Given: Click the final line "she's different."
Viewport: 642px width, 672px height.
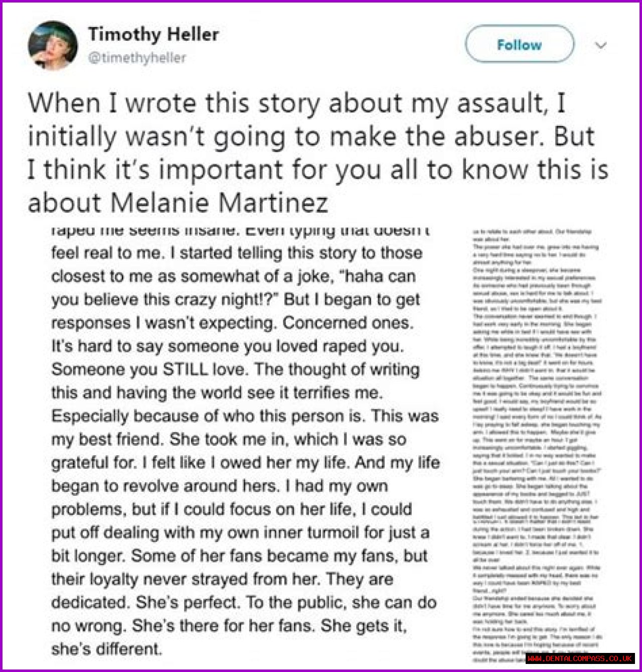Looking at the screenshot, I should [107, 649].
